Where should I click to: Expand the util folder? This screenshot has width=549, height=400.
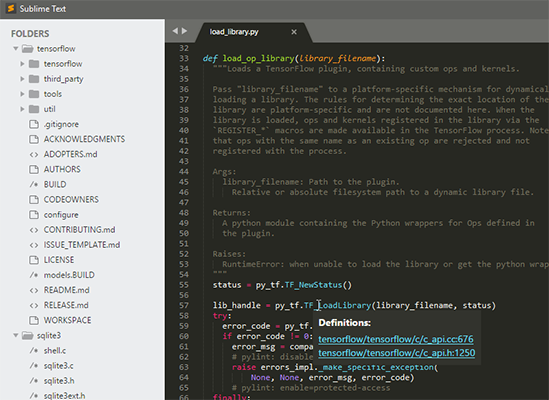[22, 109]
